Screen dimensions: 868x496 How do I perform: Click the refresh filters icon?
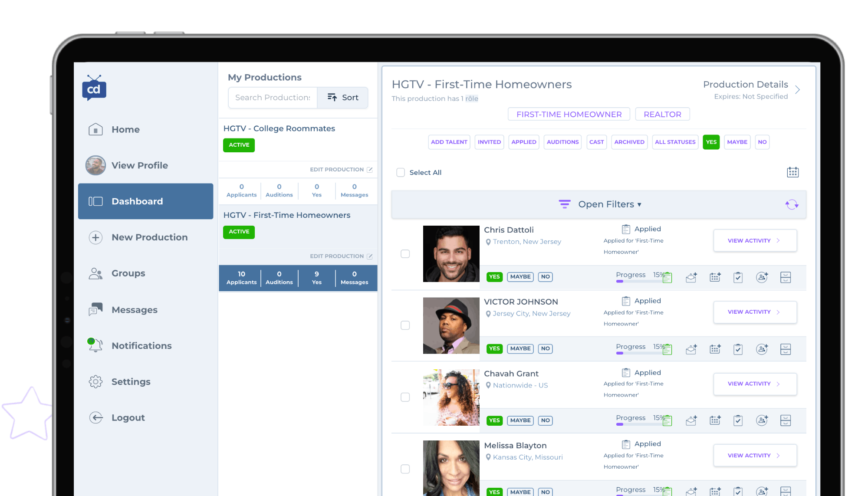coord(792,204)
